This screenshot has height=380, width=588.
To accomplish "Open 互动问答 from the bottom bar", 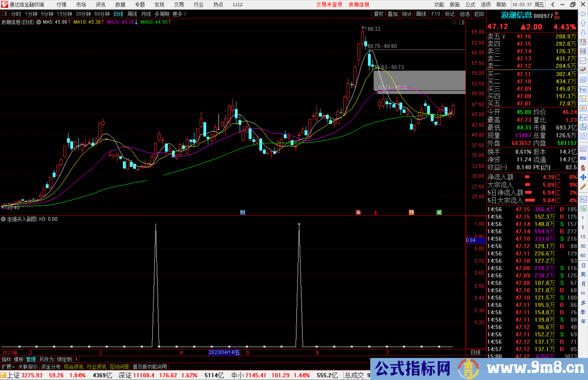I will [119, 367].
